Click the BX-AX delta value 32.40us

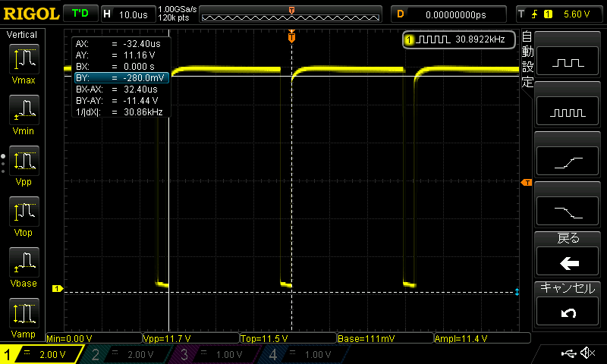pos(140,89)
